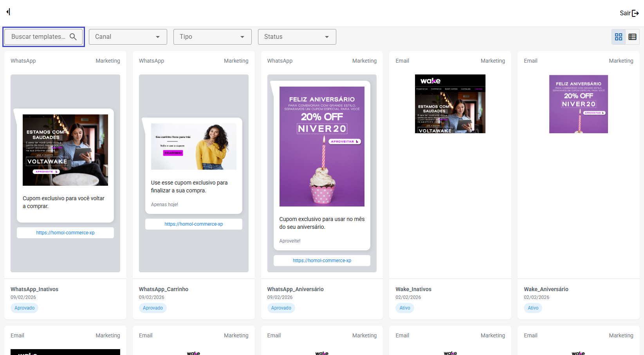Expand the Tipo dropdown filter
Image resolution: width=644 pixels, height=355 pixels.
(212, 37)
